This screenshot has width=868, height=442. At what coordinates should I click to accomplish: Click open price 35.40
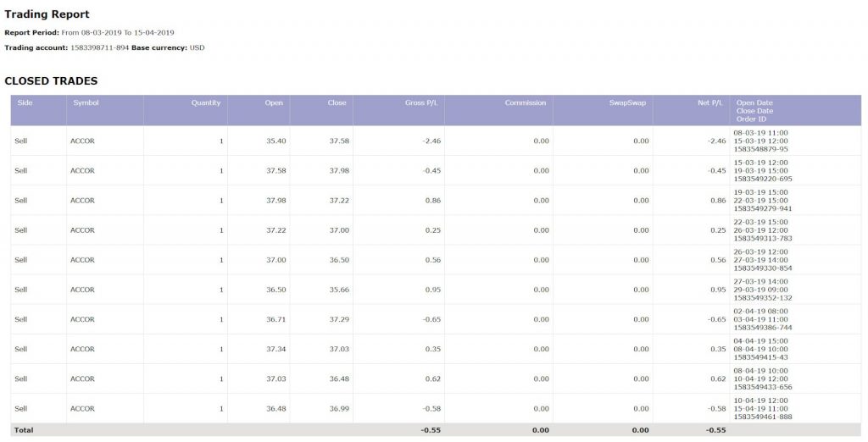click(x=276, y=141)
